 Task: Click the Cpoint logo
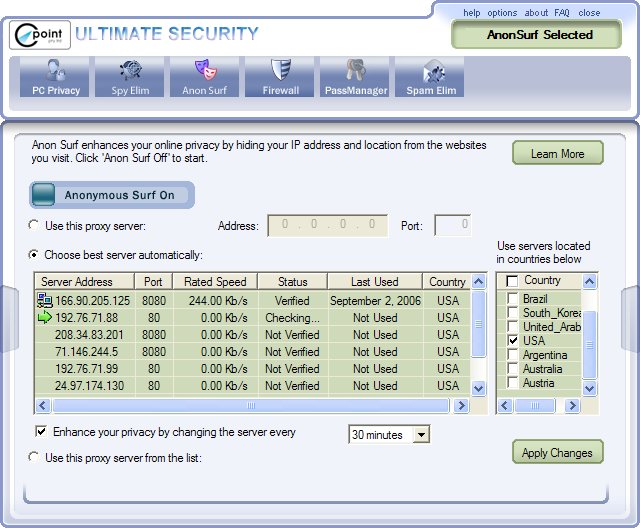(x=40, y=35)
